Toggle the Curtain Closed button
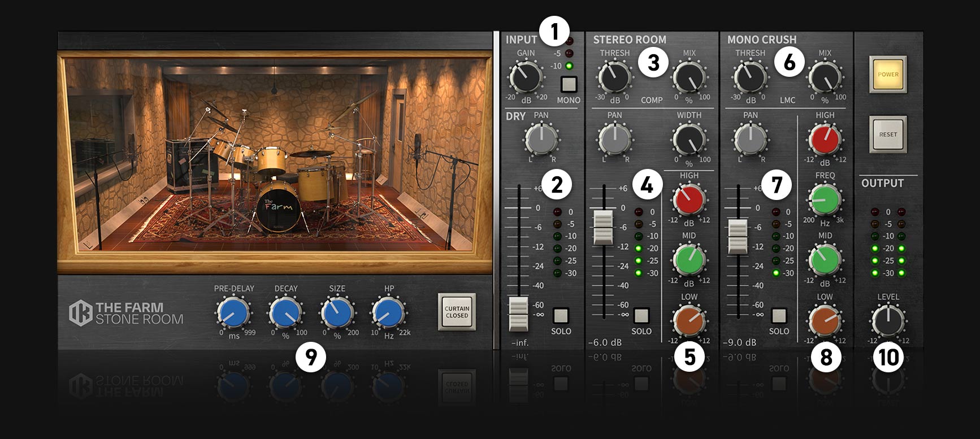Image resolution: width=980 pixels, height=439 pixels. (457, 312)
